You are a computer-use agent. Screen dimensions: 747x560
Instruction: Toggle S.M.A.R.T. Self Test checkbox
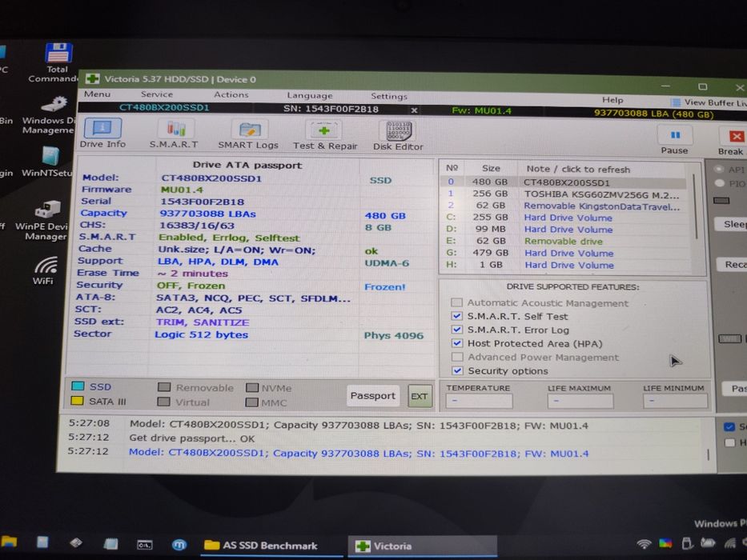tap(457, 316)
